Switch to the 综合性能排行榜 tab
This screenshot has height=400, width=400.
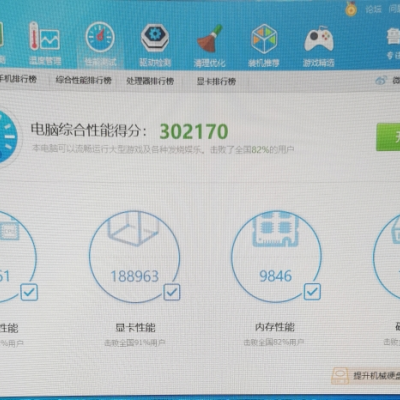tap(83, 80)
